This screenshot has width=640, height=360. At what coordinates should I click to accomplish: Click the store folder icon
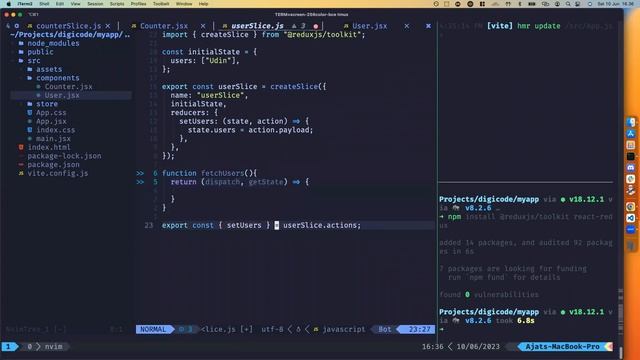coord(30,104)
